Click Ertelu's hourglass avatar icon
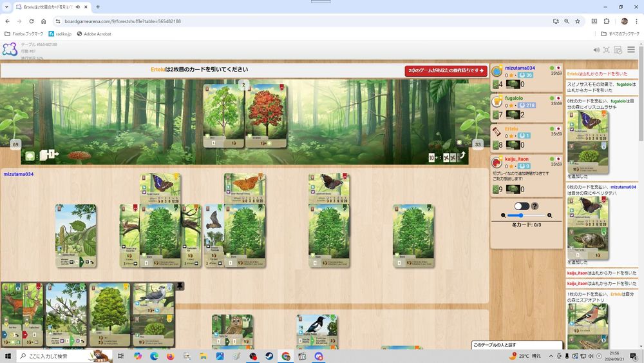Viewport: 644px width, 363px height. [x=497, y=132]
